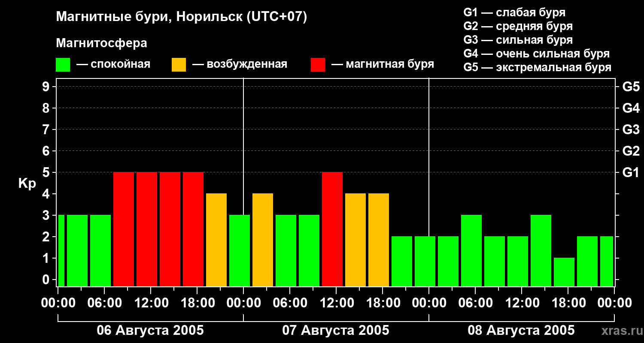This screenshot has width=644, height=343.
Task: Click the 'G2' mark on the right axis
Action: [x=631, y=151]
